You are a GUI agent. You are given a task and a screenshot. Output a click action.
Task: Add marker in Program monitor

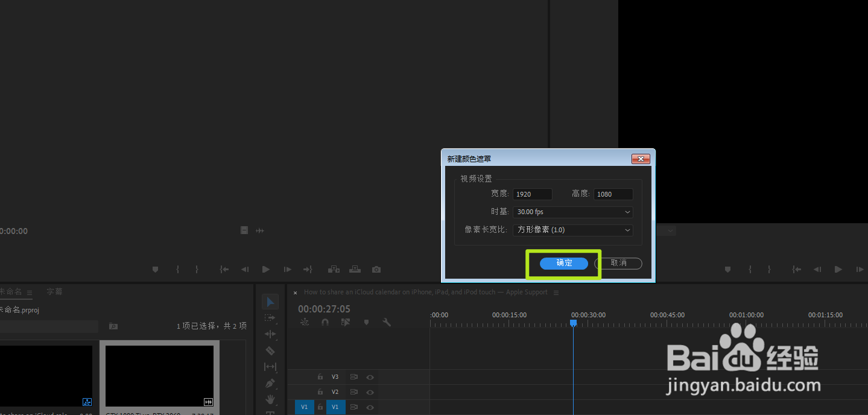click(x=728, y=270)
